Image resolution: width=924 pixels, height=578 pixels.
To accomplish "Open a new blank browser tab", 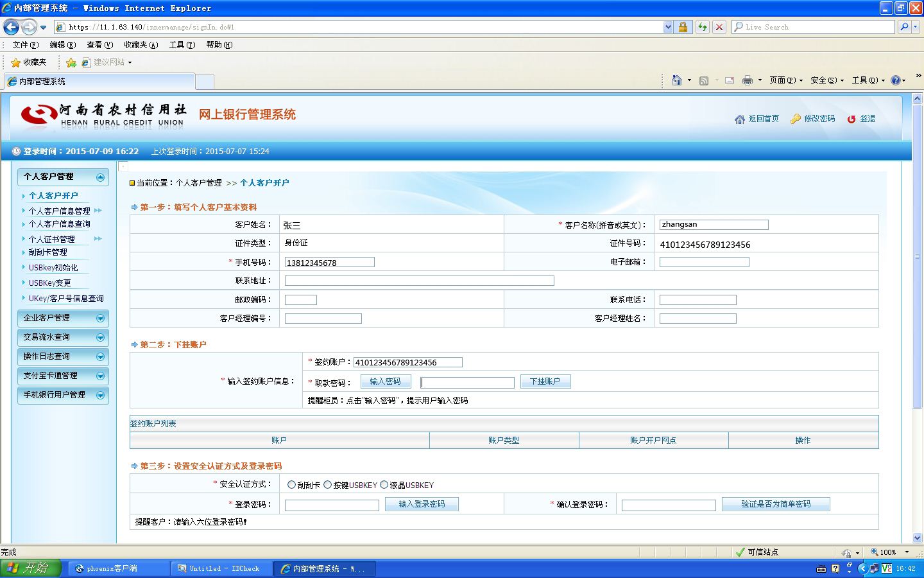I will pos(204,82).
